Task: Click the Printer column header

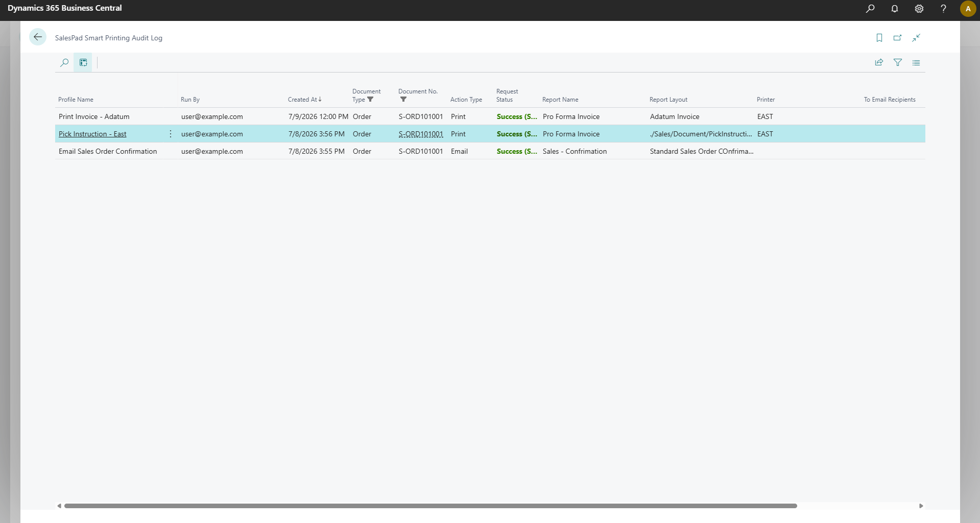Action: coord(766,100)
